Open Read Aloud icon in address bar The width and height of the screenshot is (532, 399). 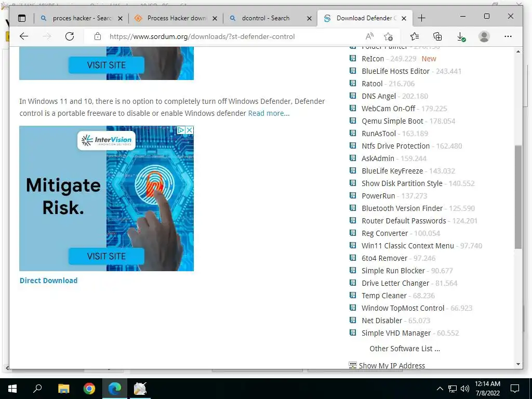[369, 36]
